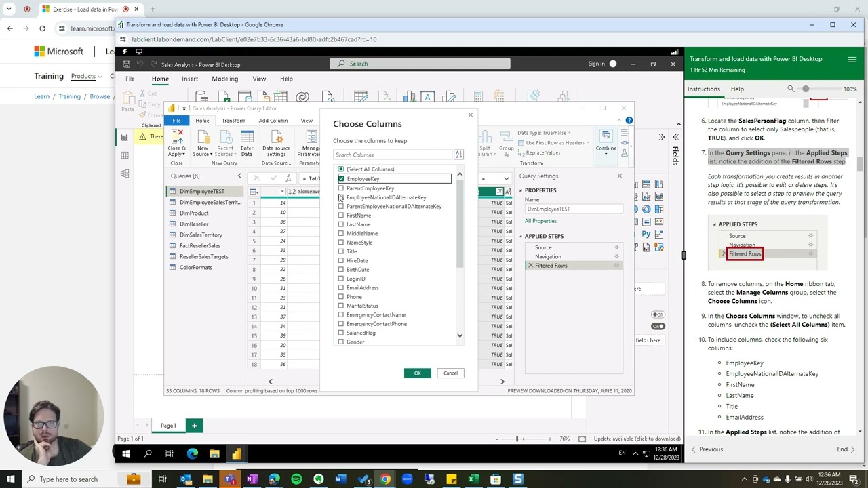868x488 pixels.
Task: Collapse the APPLIED STEPS section triangle
Action: click(x=521, y=236)
